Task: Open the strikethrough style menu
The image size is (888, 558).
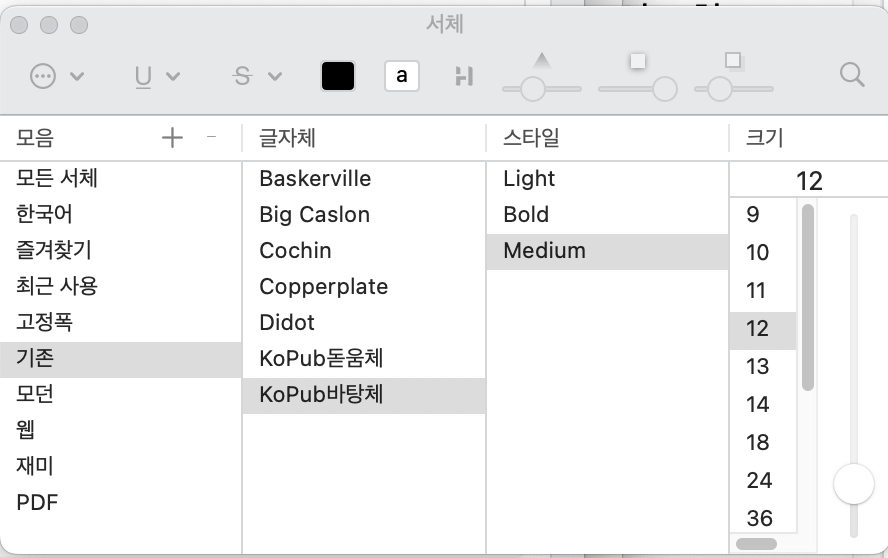Action: tap(242, 76)
